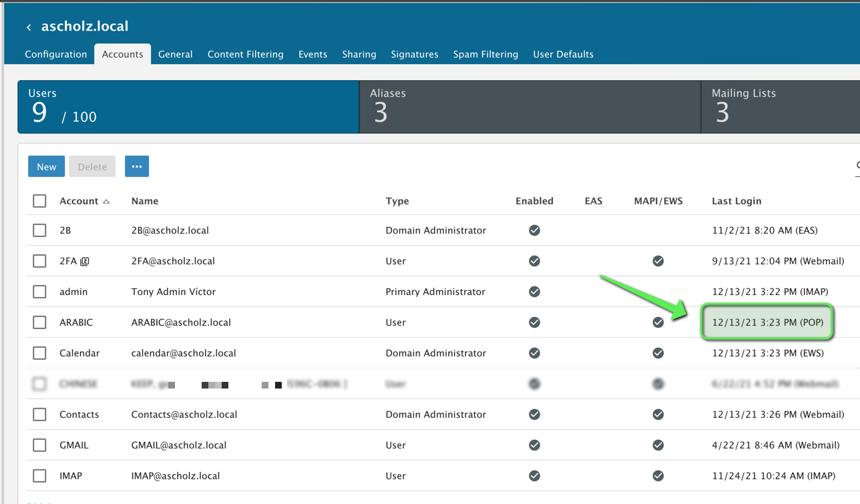Open the three-dots more actions menu
The height and width of the screenshot is (504, 860).
coord(137,166)
